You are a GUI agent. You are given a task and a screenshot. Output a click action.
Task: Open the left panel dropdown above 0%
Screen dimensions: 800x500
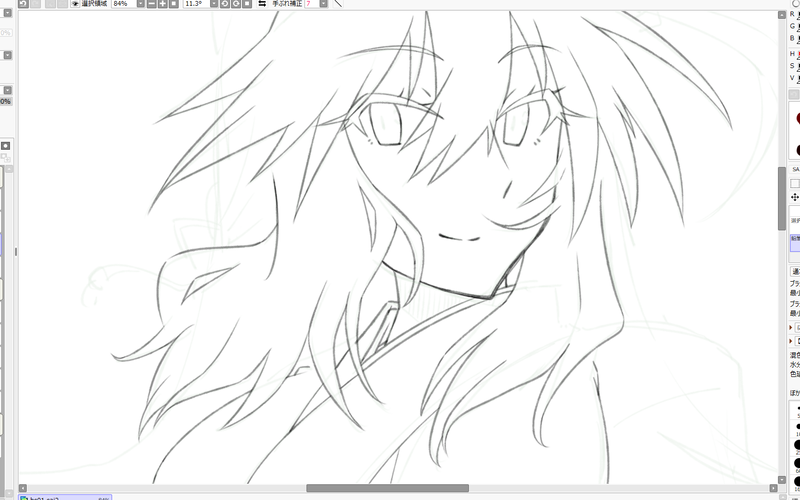[7, 90]
